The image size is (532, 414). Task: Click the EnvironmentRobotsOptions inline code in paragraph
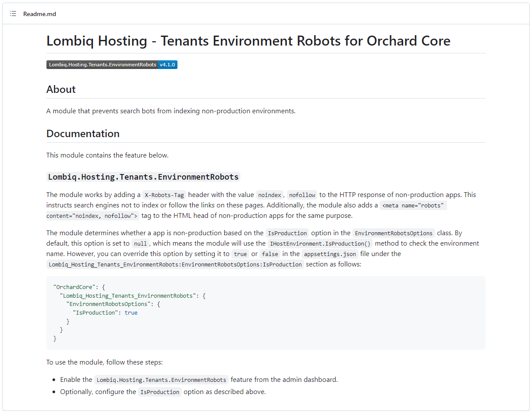[x=394, y=233]
